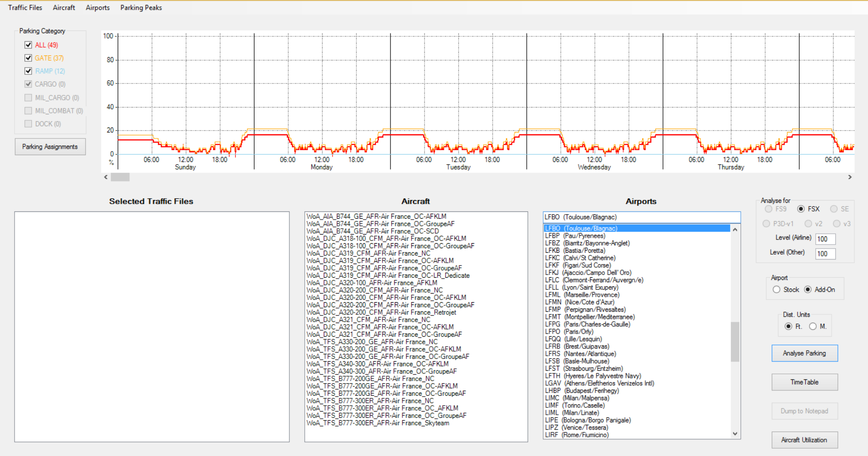Select the Add-On airport radio button
This screenshot has height=456, width=868.
tap(808, 289)
